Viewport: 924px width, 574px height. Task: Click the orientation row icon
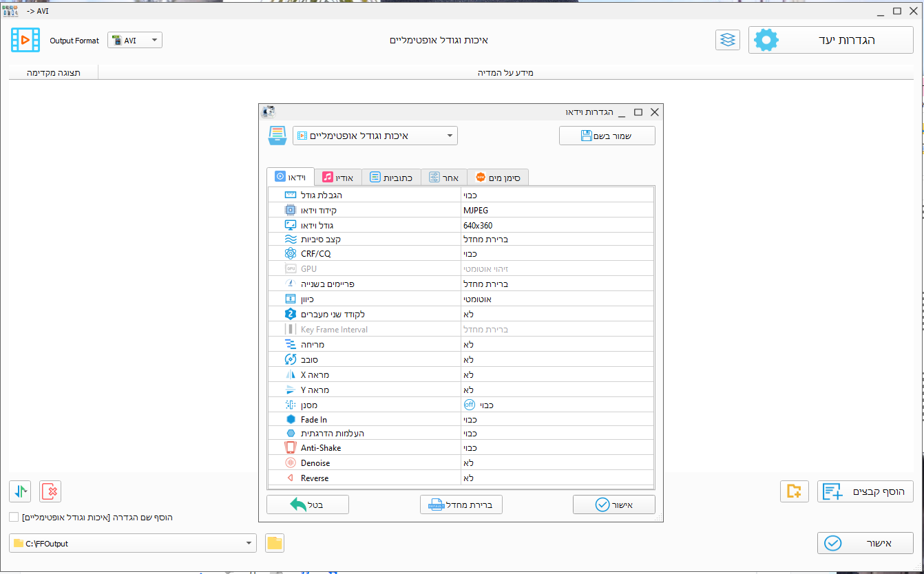(290, 299)
